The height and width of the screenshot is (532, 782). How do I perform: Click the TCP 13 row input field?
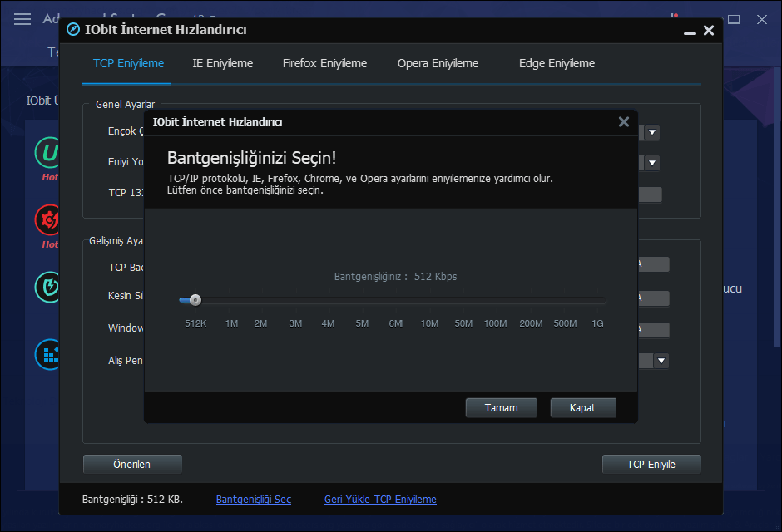[x=650, y=195]
